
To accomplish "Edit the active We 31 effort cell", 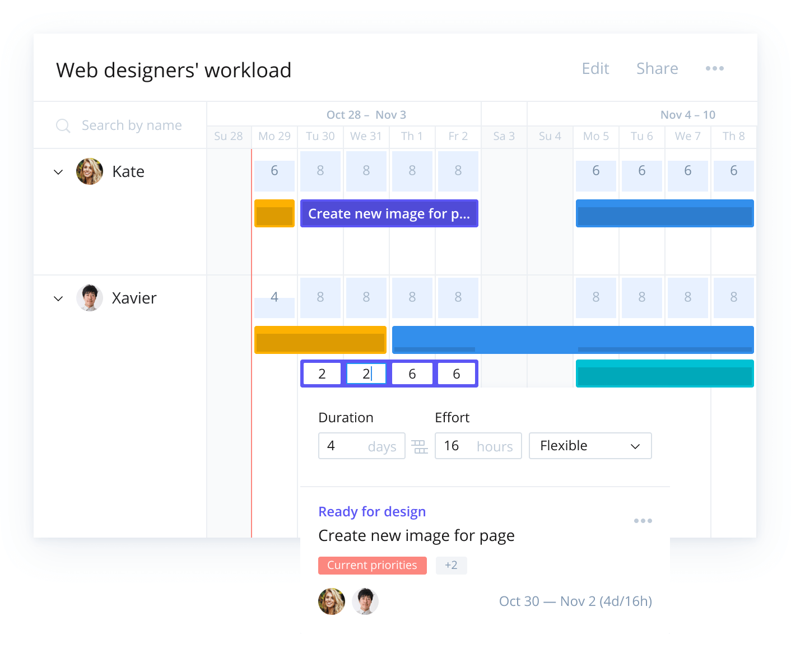I will pyautogui.click(x=366, y=374).
